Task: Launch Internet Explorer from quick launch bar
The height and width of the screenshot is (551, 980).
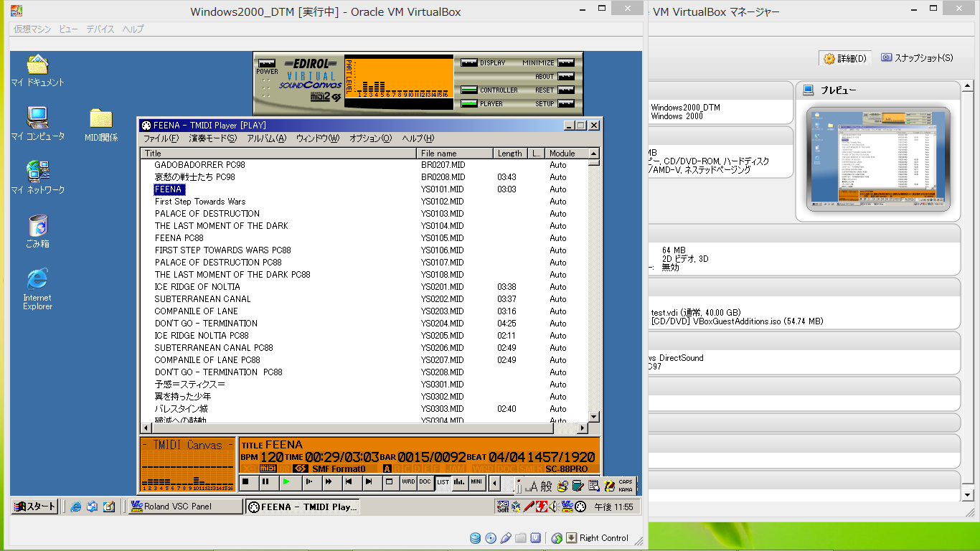Action: click(x=75, y=507)
